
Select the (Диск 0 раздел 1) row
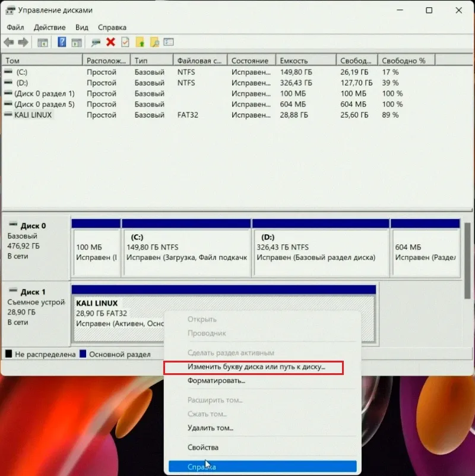pyautogui.click(x=218, y=93)
